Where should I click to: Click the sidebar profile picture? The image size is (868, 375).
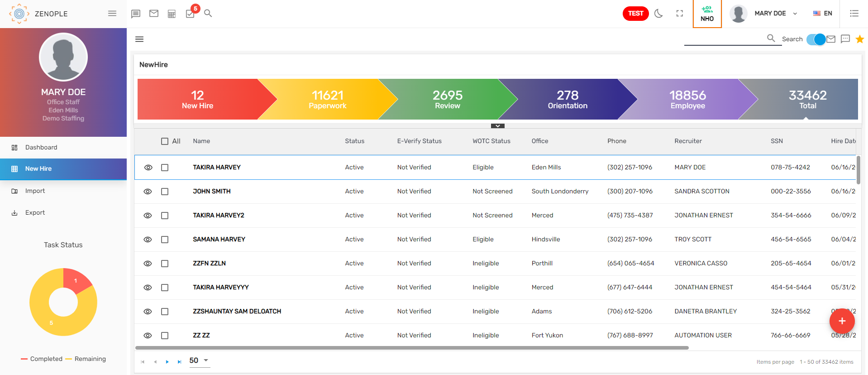click(x=63, y=57)
